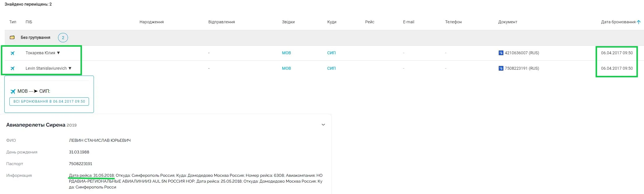Expand dropdown arrow next to Токарева Юлия
Image resolution: width=644 pixels, height=194 pixels.
pyautogui.click(x=58, y=53)
